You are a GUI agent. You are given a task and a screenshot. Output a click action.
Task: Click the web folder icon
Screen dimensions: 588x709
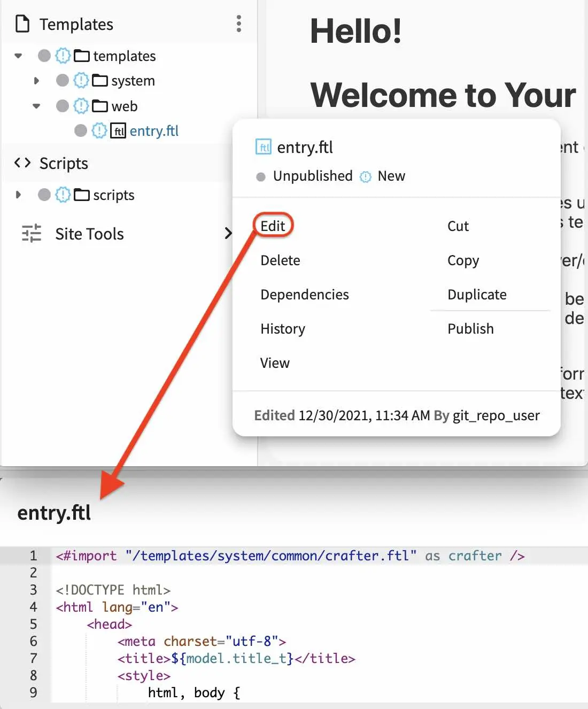coord(100,106)
